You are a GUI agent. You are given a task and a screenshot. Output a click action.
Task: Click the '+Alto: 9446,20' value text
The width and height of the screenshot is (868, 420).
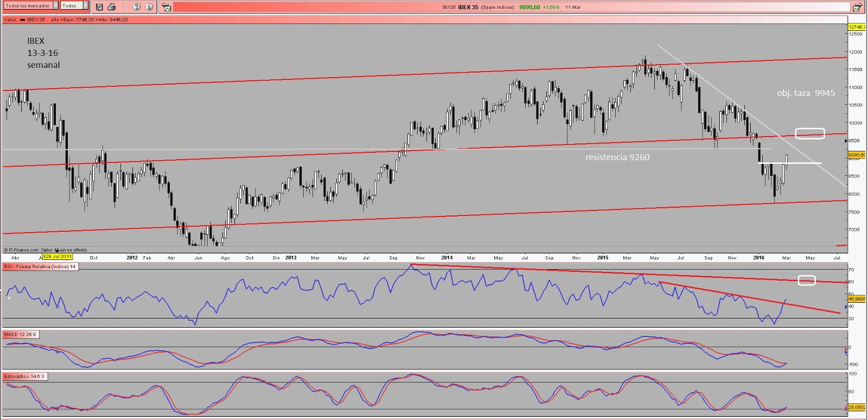pos(112,20)
